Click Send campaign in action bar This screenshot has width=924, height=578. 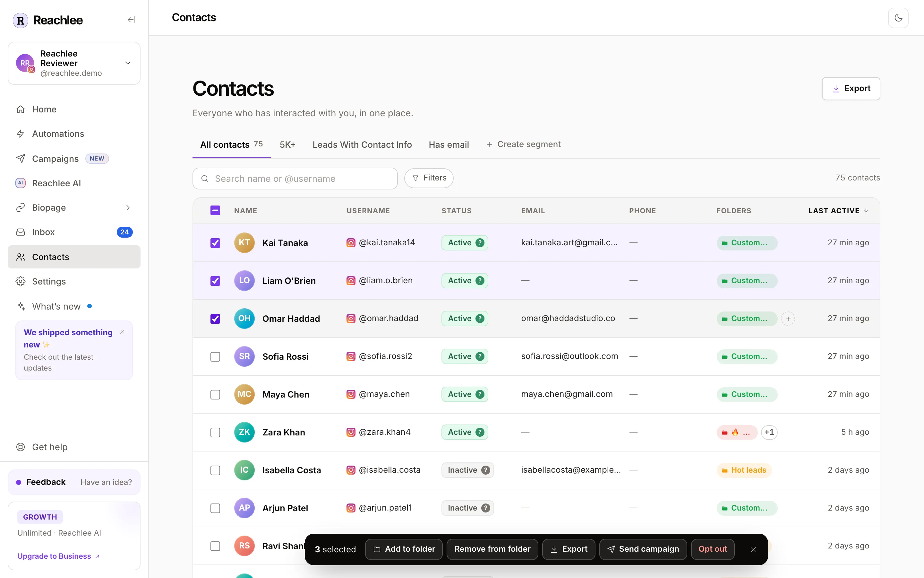(x=643, y=549)
